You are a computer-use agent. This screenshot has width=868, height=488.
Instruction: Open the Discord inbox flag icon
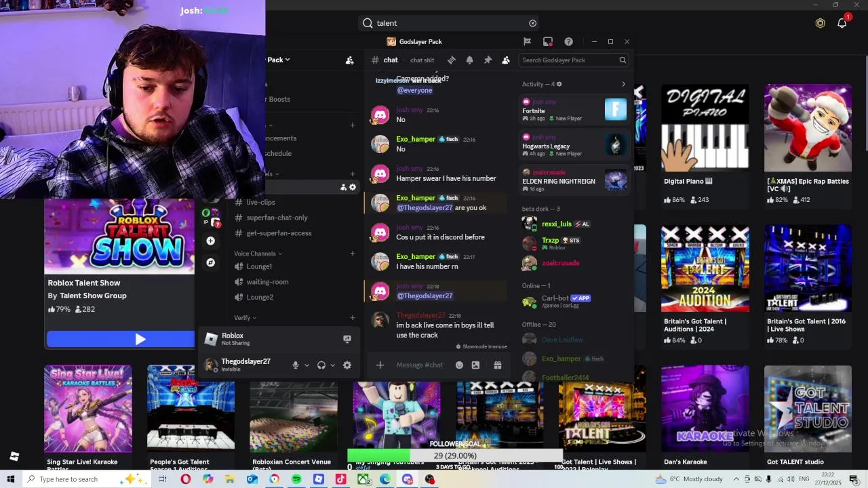click(x=527, y=41)
